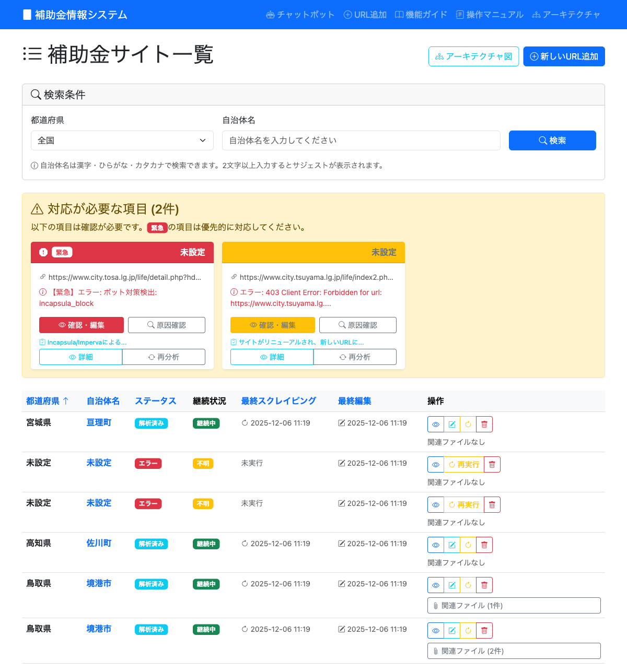The height and width of the screenshot is (672, 627).
Task: Click the 原因確認 magnifier on the 緊急 card
Action: point(166,325)
